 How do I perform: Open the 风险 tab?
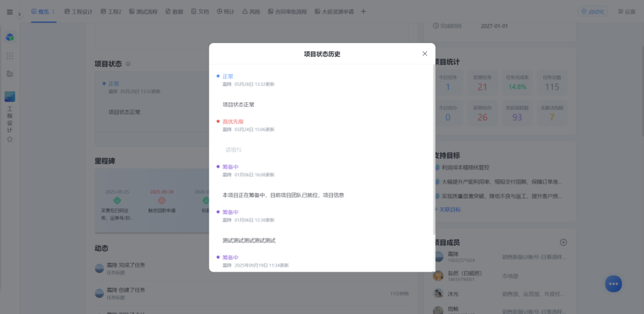tap(252, 11)
